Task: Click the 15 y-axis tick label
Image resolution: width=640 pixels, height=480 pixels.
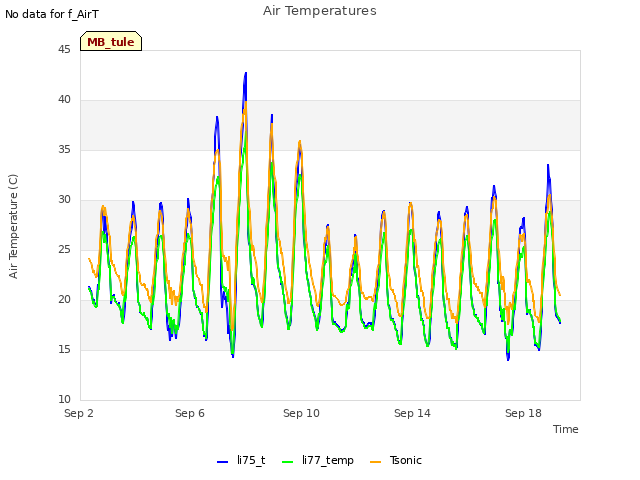Action: 64,349
